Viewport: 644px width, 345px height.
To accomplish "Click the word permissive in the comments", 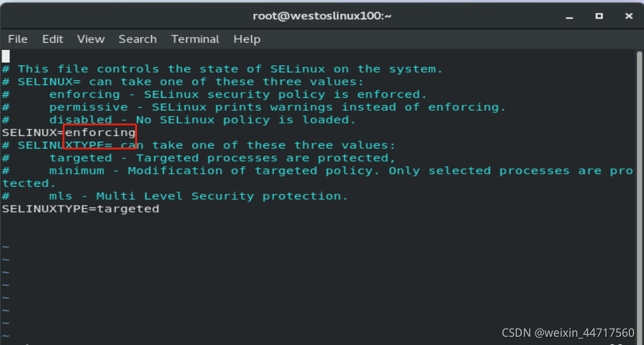I will coord(88,107).
